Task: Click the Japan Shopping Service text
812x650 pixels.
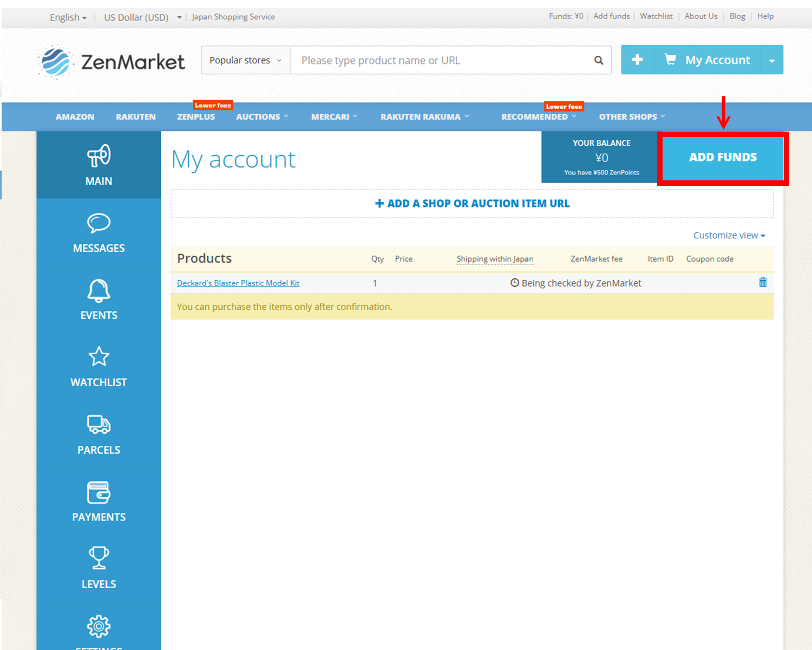Action: 233,17
